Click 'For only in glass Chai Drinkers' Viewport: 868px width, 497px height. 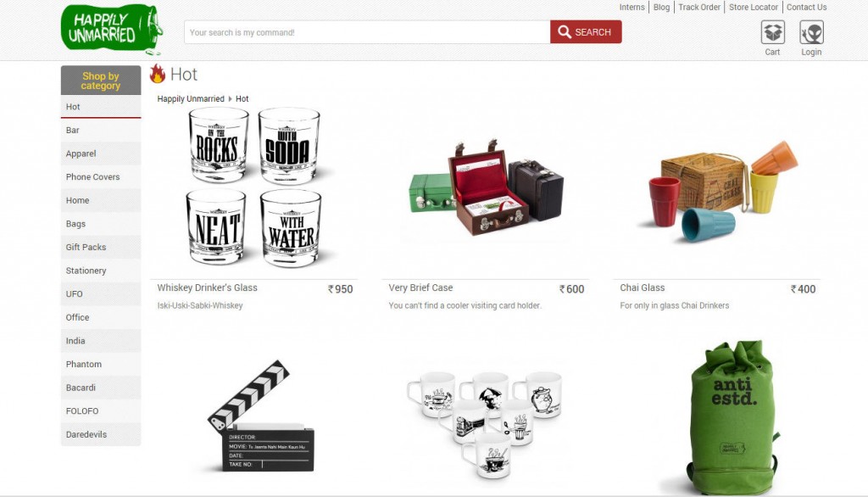(674, 305)
